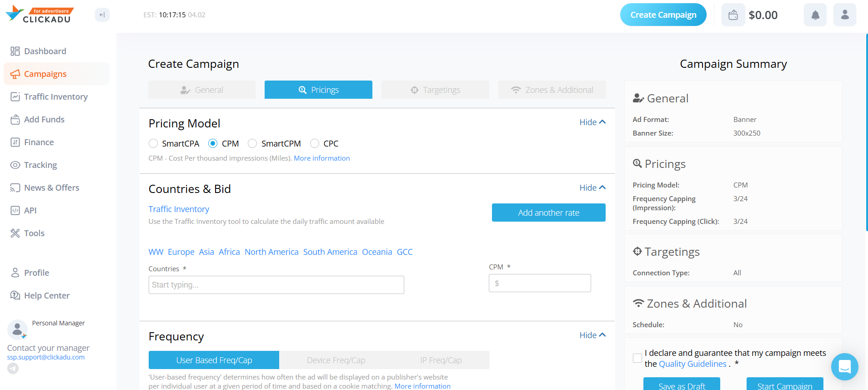The image size is (868, 390).
Task: Click the Clickadu logo
Action: point(39,15)
